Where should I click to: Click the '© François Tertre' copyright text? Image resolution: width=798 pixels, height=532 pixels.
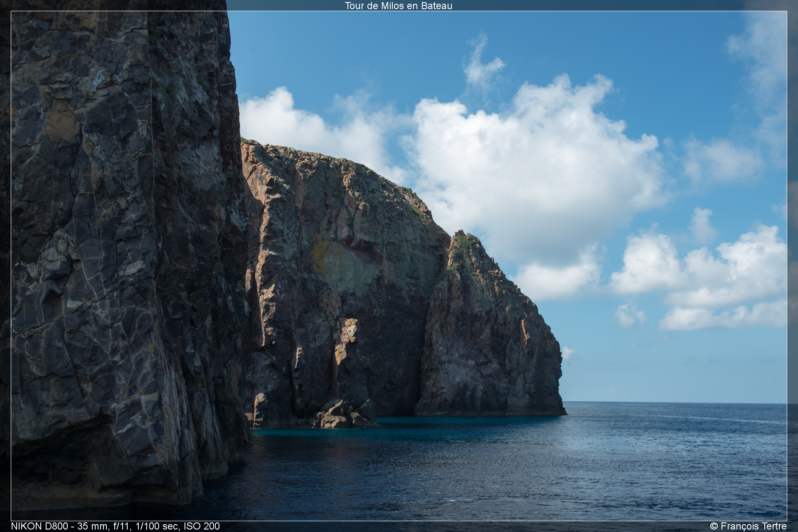(748, 526)
